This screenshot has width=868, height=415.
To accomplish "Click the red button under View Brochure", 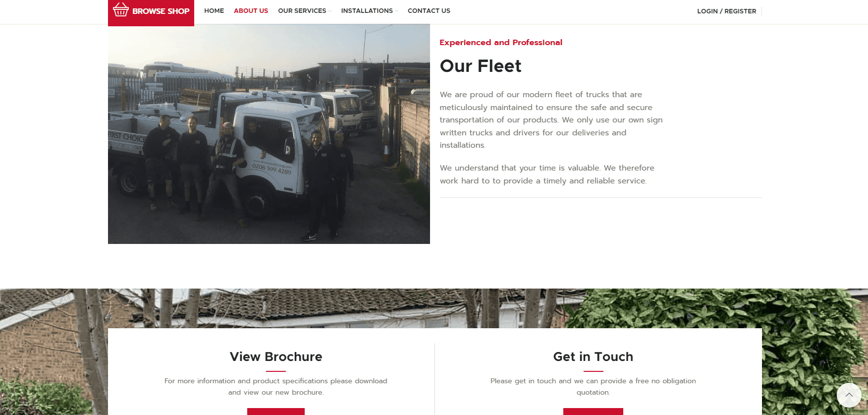I will (x=276, y=412).
